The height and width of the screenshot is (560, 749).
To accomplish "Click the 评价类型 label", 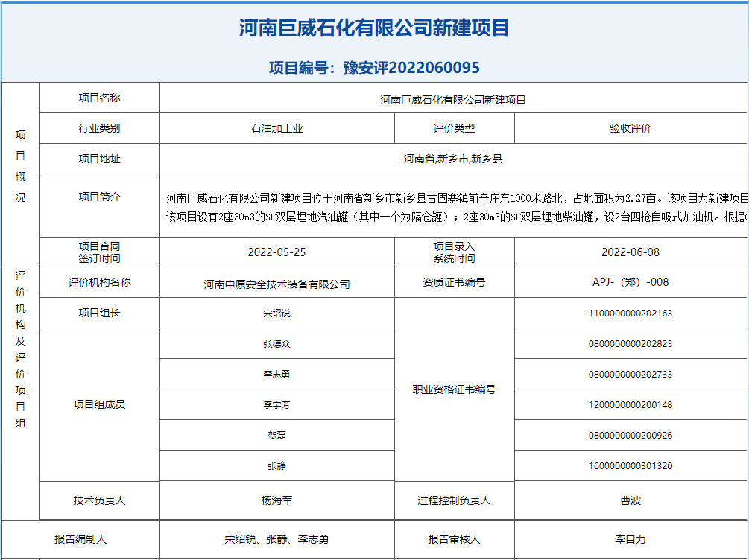I will (x=455, y=128).
